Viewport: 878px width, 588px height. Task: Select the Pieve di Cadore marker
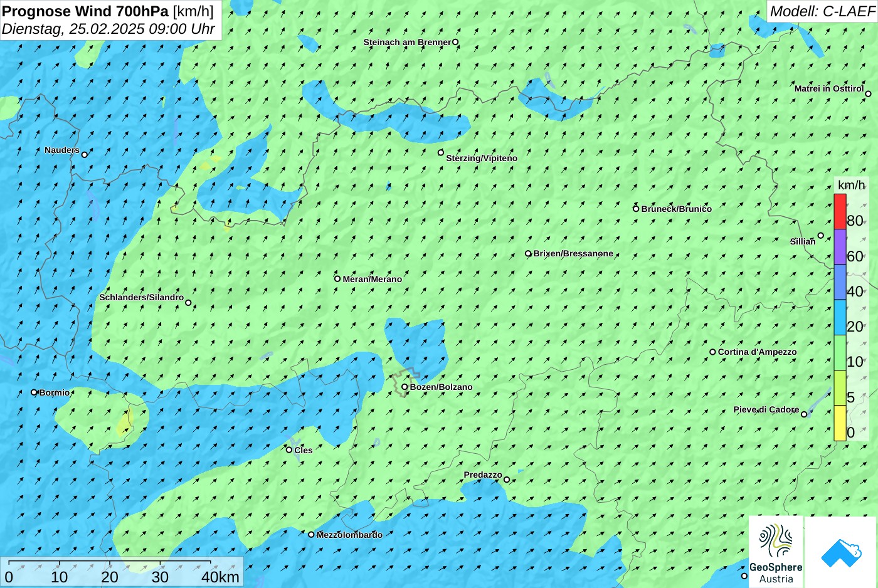(x=804, y=414)
